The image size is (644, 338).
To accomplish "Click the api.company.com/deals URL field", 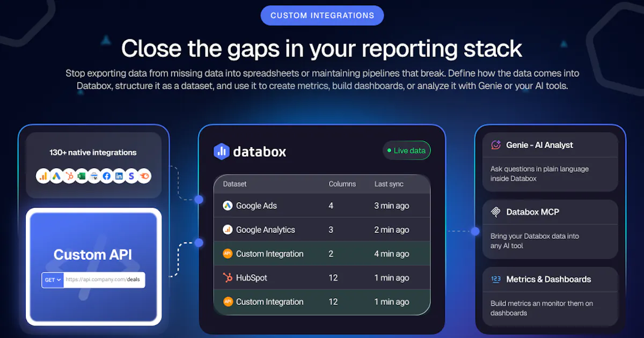I will point(105,280).
